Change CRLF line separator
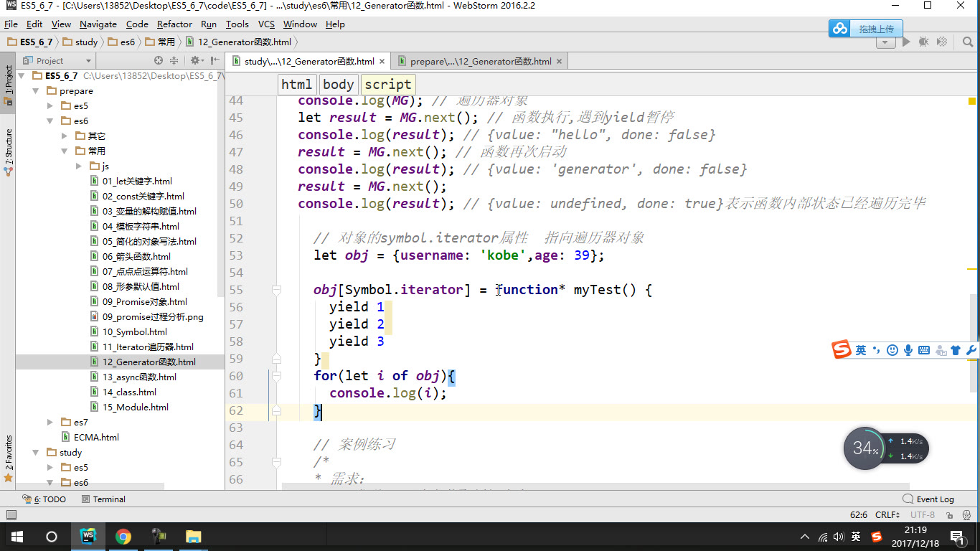Image resolution: width=980 pixels, height=551 pixels. (887, 515)
